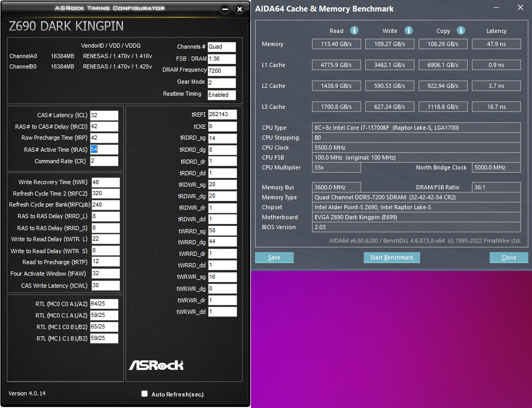This screenshot has width=532, height=408.
Task: Click the tRRD_S field
Action: (106, 228)
